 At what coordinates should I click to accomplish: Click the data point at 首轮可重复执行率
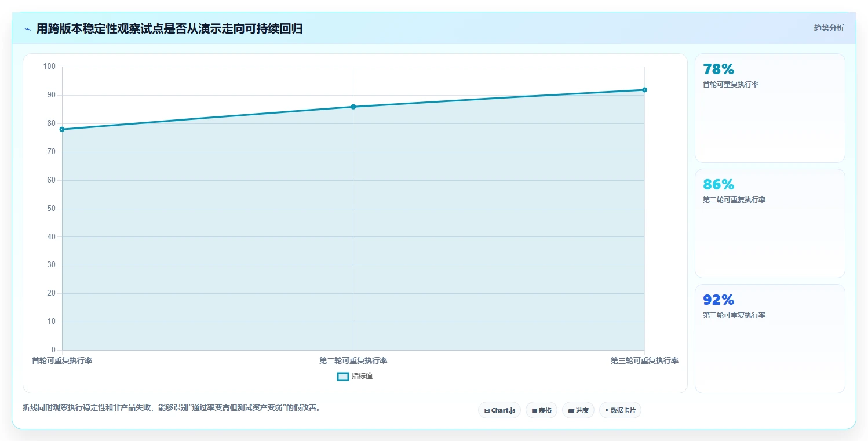click(62, 129)
